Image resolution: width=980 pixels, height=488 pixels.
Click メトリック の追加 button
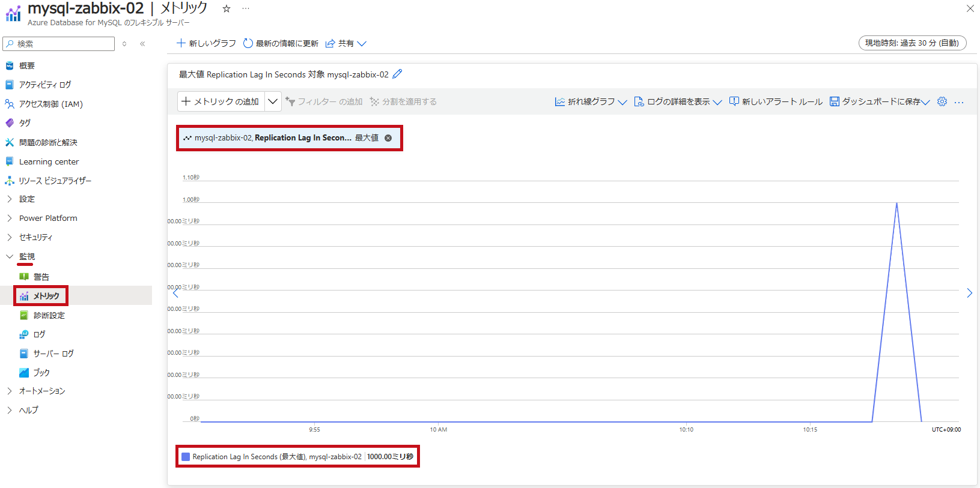point(221,101)
